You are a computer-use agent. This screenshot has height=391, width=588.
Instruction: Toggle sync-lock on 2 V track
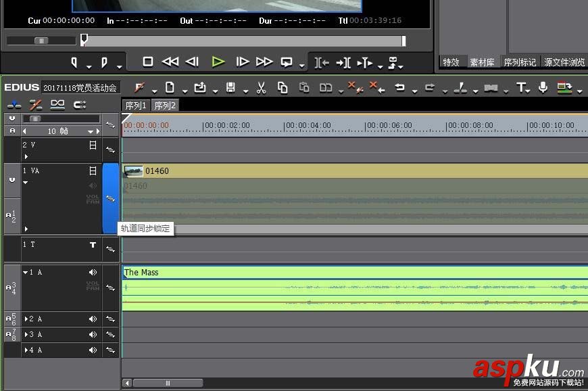click(110, 149)
